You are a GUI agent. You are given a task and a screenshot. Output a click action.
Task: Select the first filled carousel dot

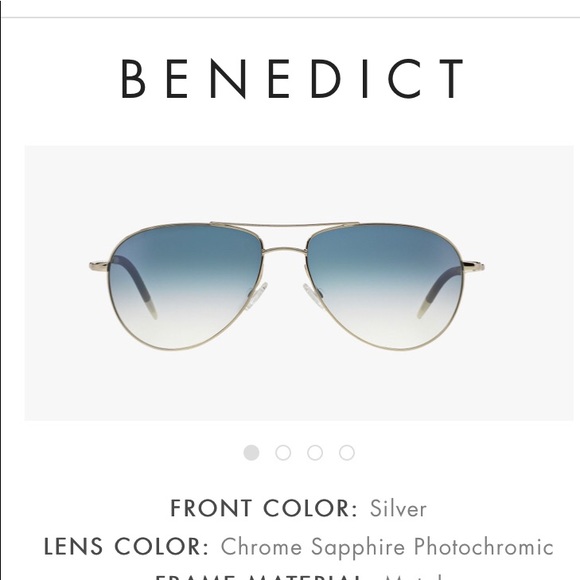point(251,452)
